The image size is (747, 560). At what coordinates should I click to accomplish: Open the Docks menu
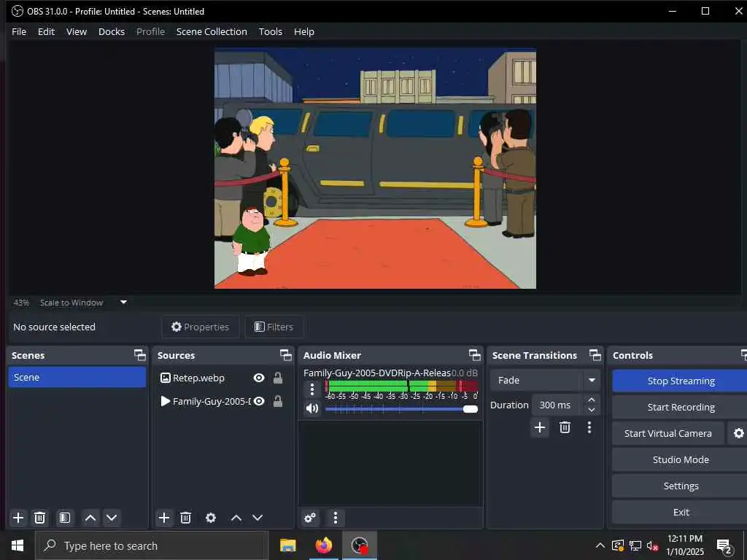point(112,31)
